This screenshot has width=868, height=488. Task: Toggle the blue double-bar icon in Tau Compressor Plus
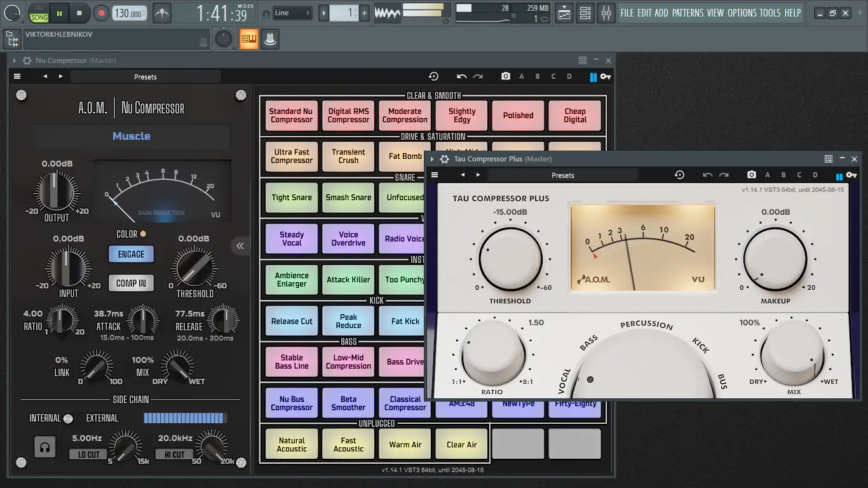(x=839, y=176)
